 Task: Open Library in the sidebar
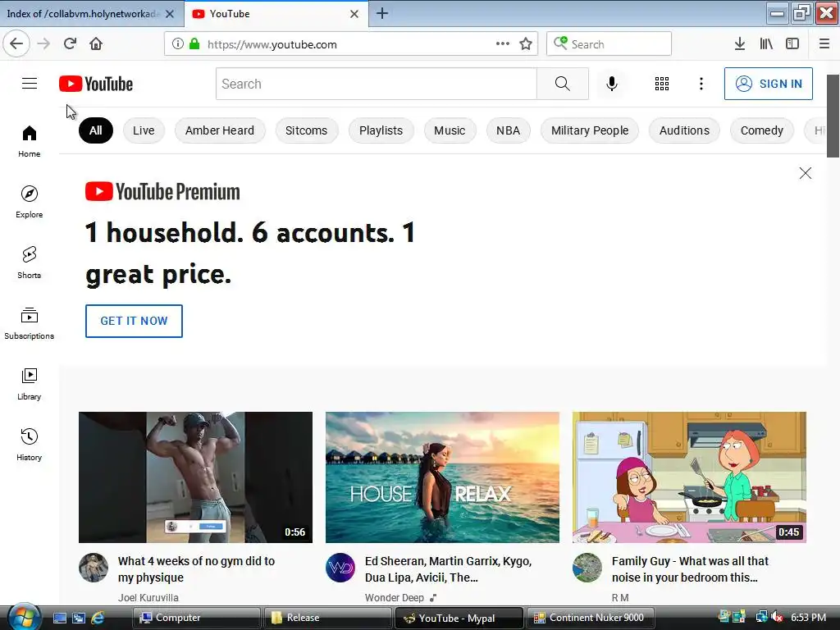pyautogui.click(x=29, y=384)
